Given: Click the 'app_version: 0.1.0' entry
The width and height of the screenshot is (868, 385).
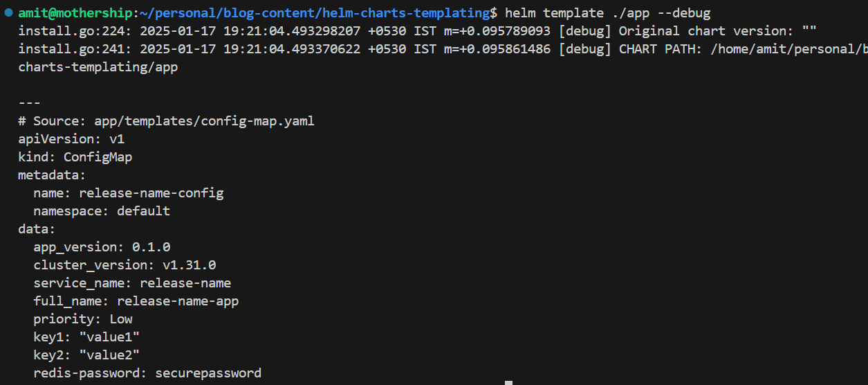Looking at the screenshot, I should (x=102, y=247).
